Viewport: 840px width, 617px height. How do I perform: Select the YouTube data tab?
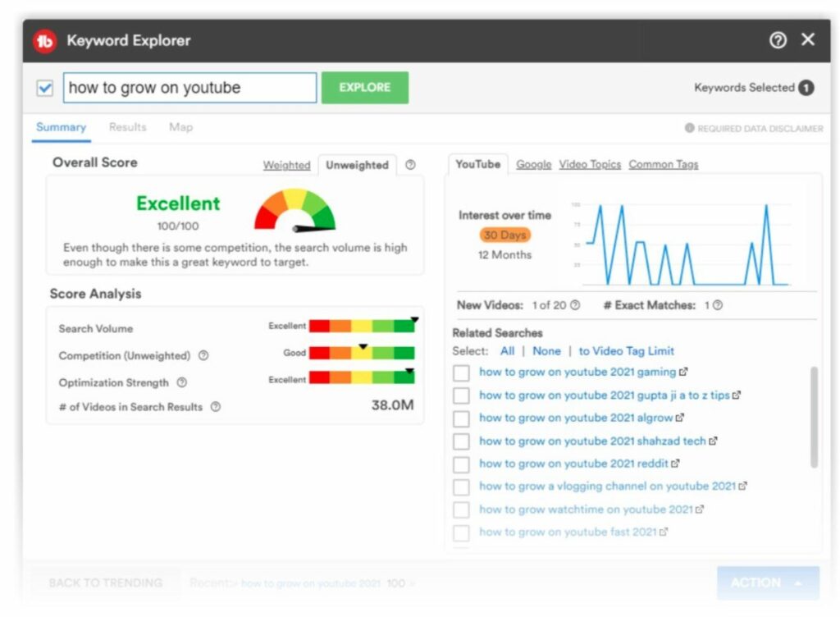tap(478, 164)
